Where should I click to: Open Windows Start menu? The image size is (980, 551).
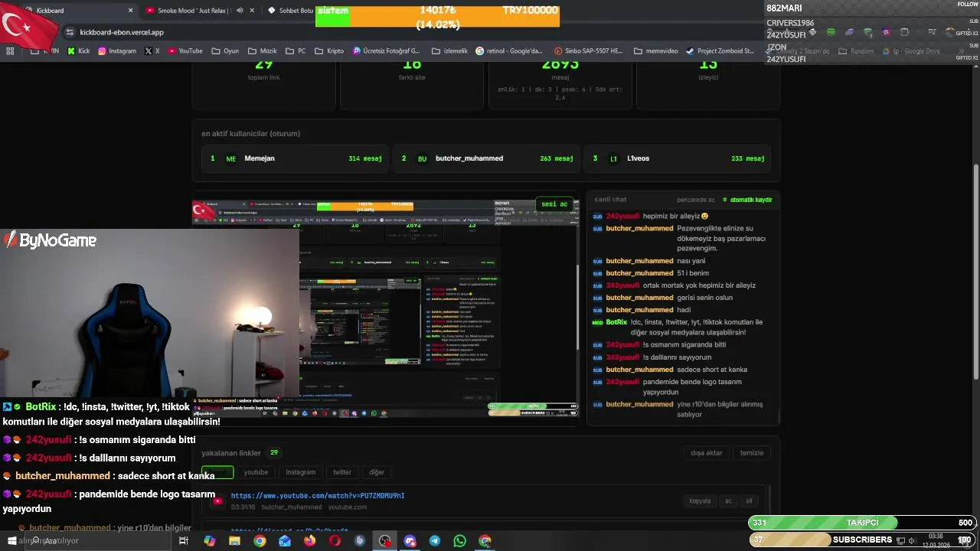click(x=11, y=540)
